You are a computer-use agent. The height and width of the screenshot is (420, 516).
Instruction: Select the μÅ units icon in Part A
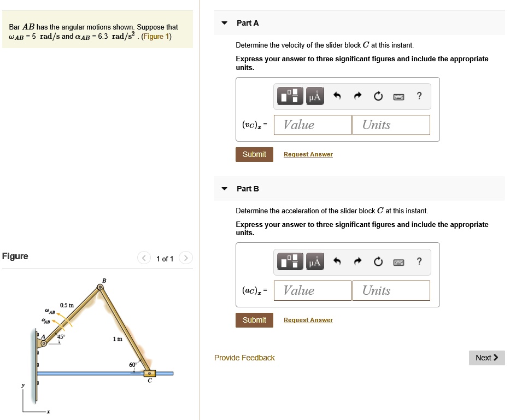pos(315,96)
